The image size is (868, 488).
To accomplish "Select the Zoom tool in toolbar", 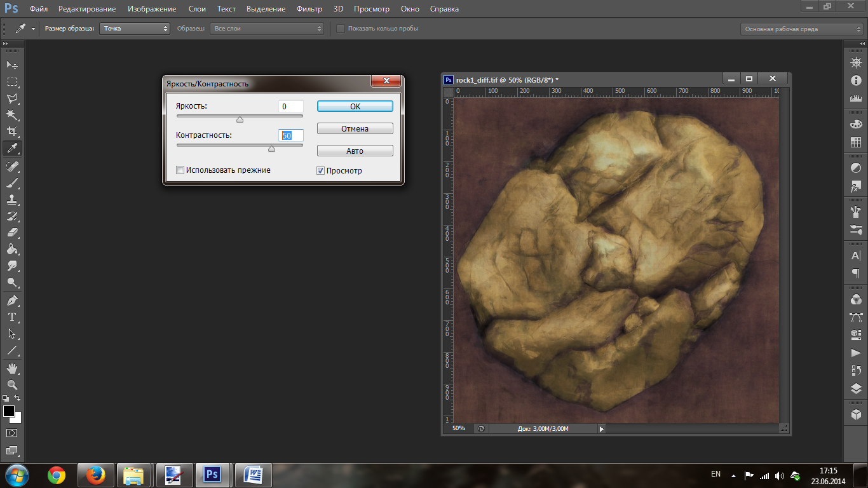I will click(12, 385).
